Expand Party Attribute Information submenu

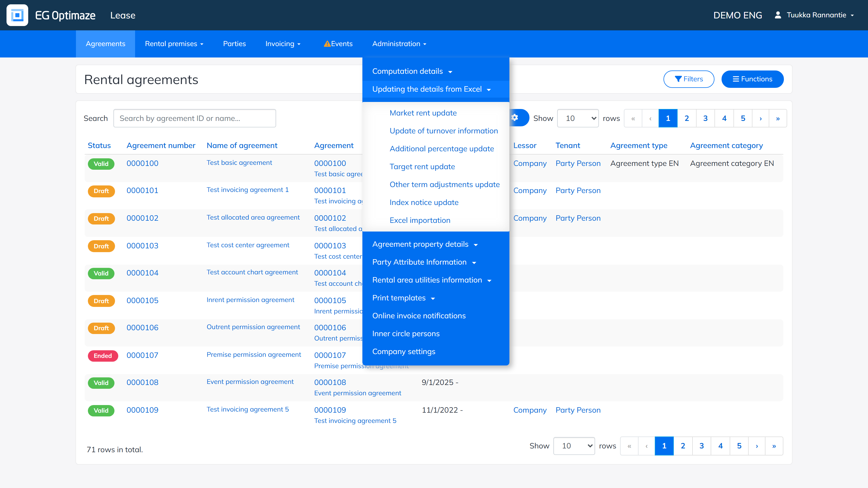click(424, 262)
